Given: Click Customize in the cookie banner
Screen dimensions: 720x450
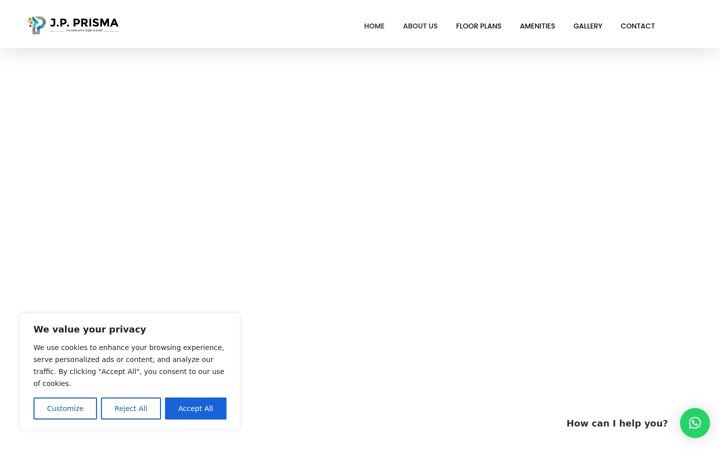Looking at the screenshot, I should point(65,408).
